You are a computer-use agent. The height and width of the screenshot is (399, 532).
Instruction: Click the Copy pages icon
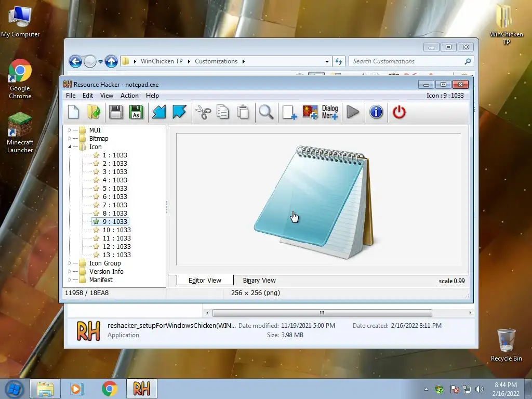click(x=222, y=112)
